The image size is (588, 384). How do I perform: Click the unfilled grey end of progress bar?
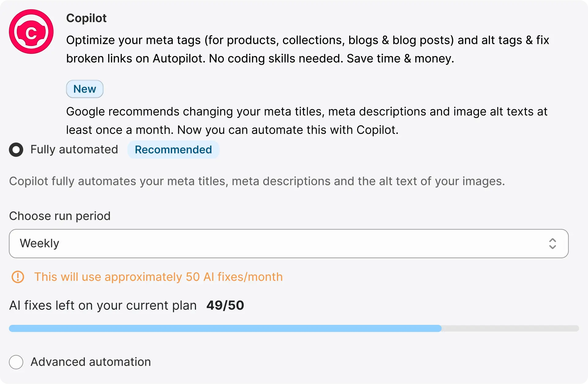pos(510,328)
